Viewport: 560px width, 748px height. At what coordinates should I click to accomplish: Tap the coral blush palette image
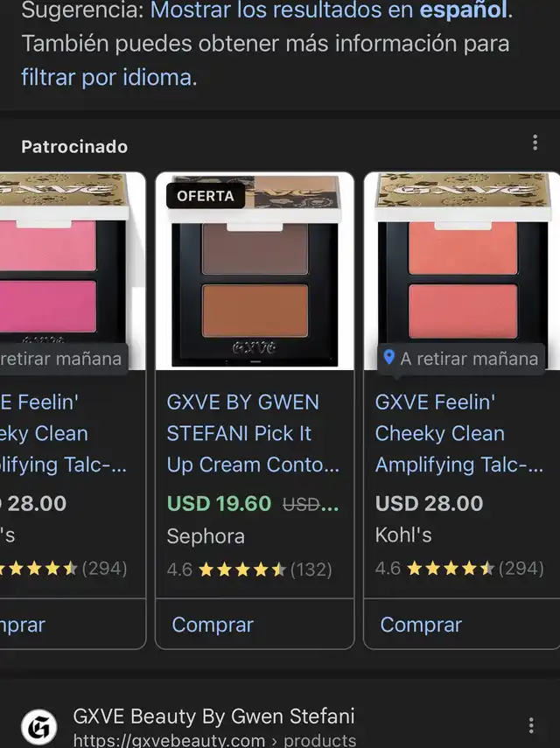coord(462,271)
